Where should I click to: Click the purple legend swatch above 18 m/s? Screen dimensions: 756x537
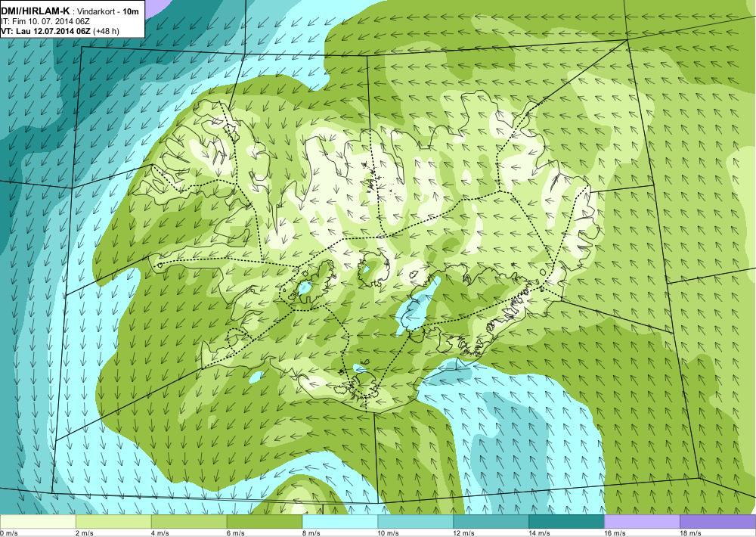tap(718, 522)
